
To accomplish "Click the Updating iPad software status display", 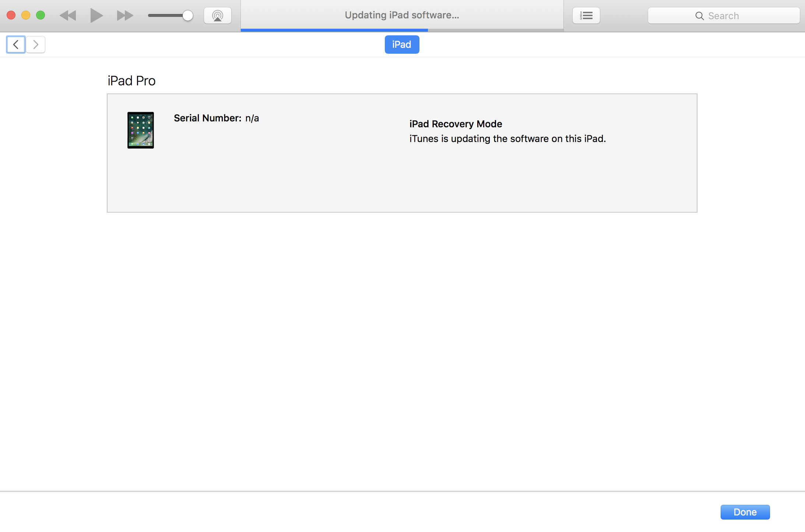I will tap(402, 15).
